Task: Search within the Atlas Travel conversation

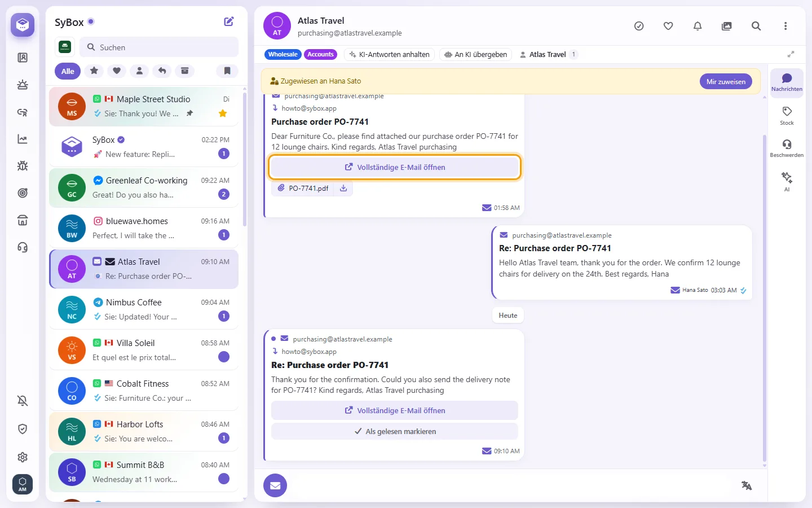Action: (756, 26)
